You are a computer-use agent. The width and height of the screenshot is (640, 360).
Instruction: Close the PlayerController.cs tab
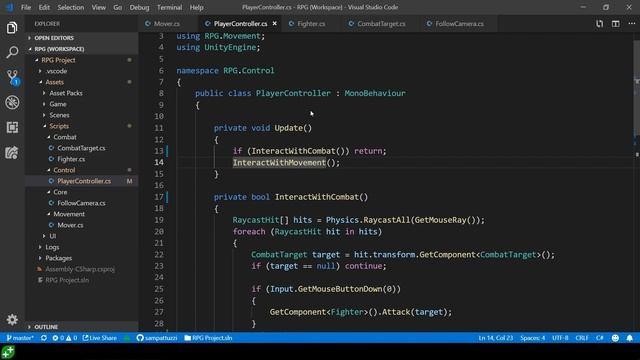click(x=275, y=24)
